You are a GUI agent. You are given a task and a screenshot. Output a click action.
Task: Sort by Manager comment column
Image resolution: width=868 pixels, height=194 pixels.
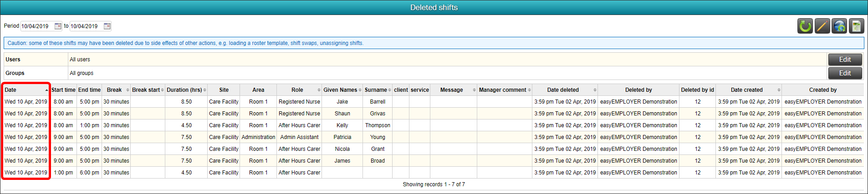505,90
